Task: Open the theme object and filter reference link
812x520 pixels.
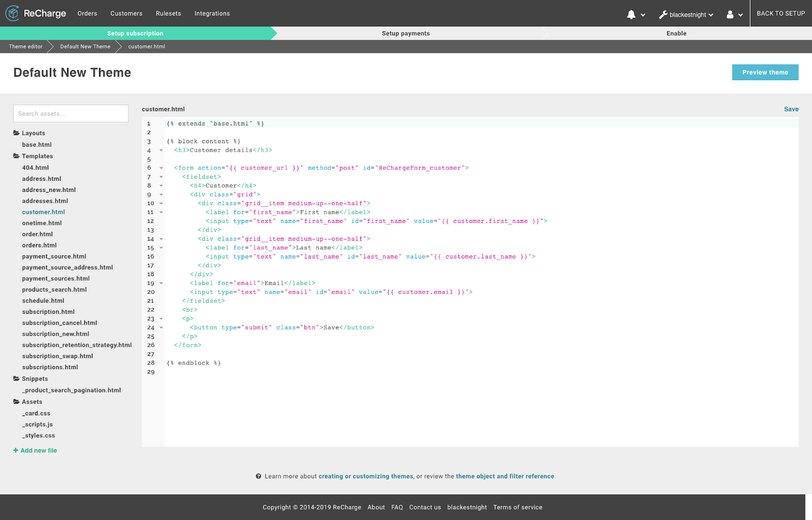Action: [504, 476]
